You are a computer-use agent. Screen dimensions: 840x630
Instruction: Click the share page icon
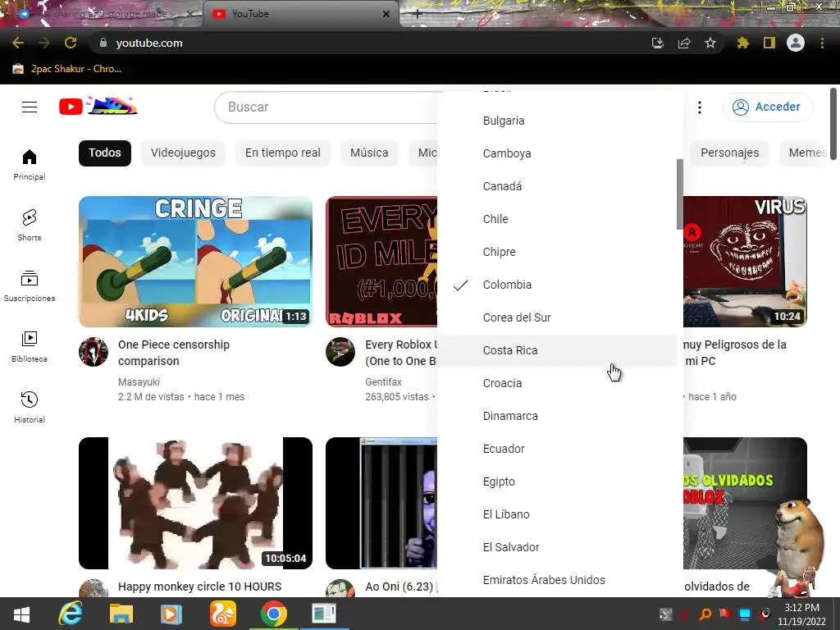click(x=684, y=43)
